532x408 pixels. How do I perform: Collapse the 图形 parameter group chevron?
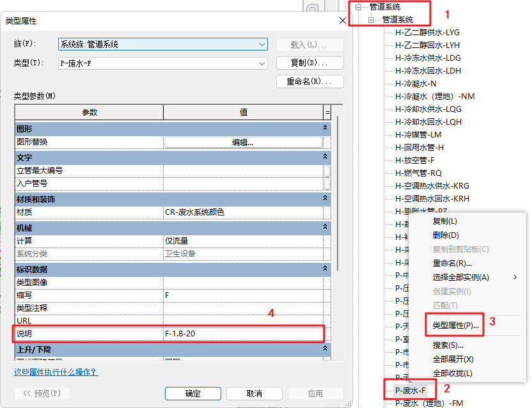324,129
